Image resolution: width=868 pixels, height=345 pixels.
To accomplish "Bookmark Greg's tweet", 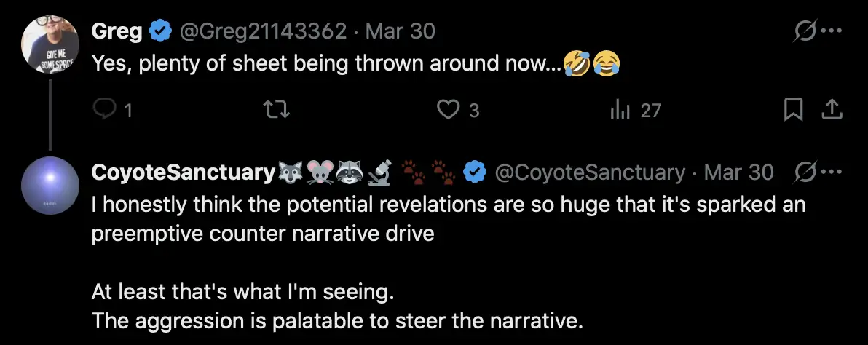I will [x=792, y=110].
